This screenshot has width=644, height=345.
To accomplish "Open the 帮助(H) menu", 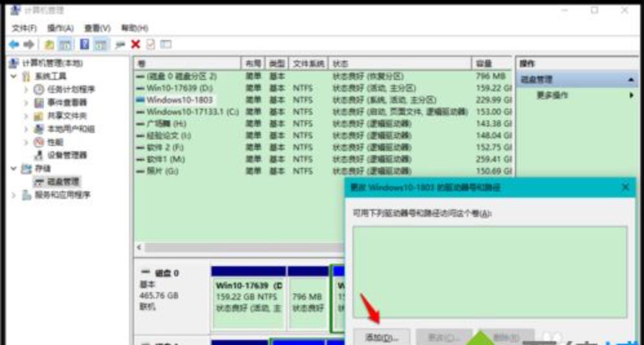I will 134,28.
